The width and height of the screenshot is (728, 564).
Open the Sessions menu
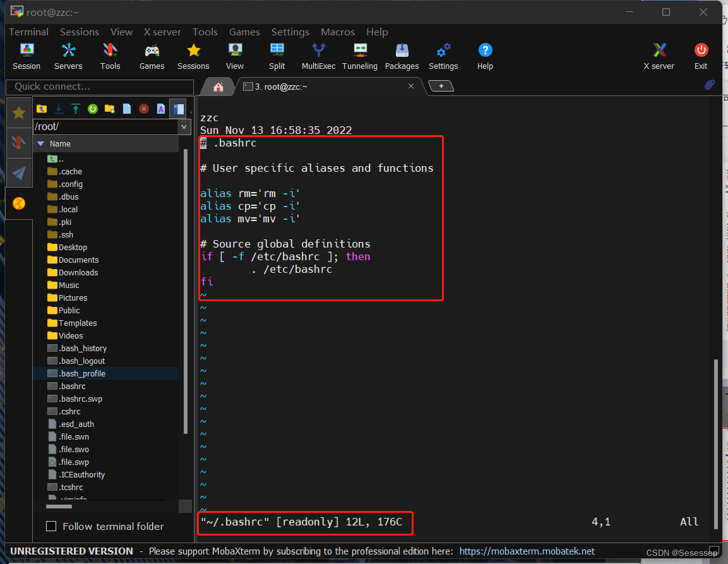click(80, 32)
